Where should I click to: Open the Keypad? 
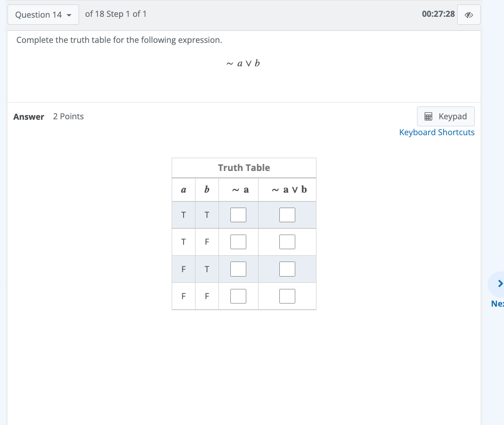pos(445,117)
